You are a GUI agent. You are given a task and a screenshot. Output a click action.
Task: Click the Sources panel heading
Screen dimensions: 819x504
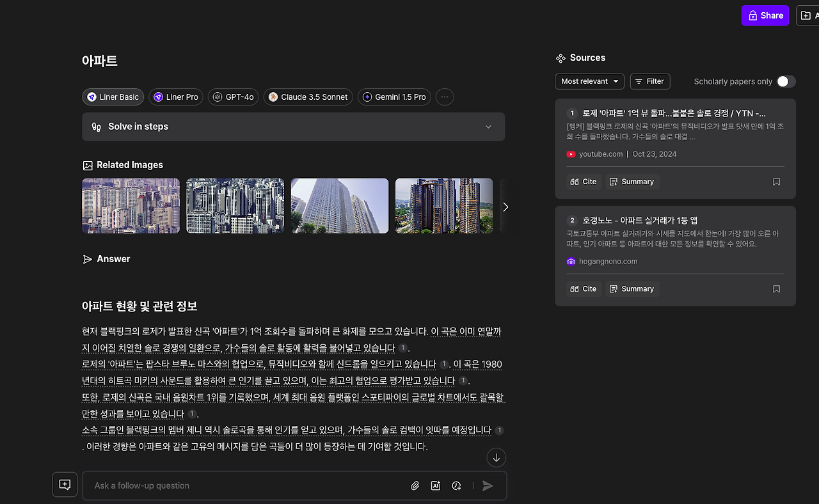pos(587,58)
